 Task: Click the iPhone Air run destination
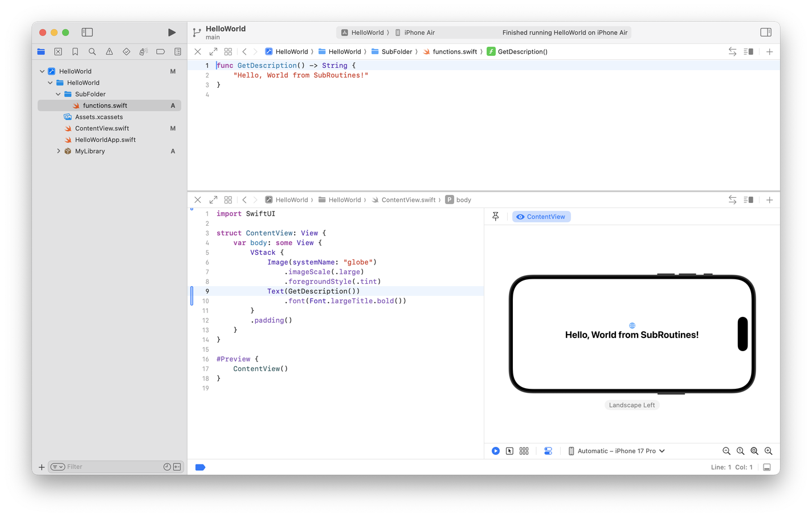419,32
